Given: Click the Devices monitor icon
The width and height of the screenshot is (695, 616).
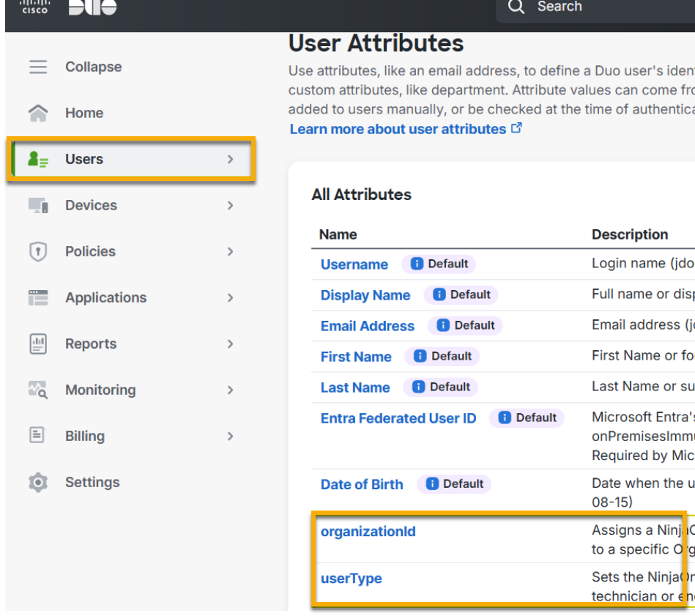Looking at the screenshot, I should (38, 205).
